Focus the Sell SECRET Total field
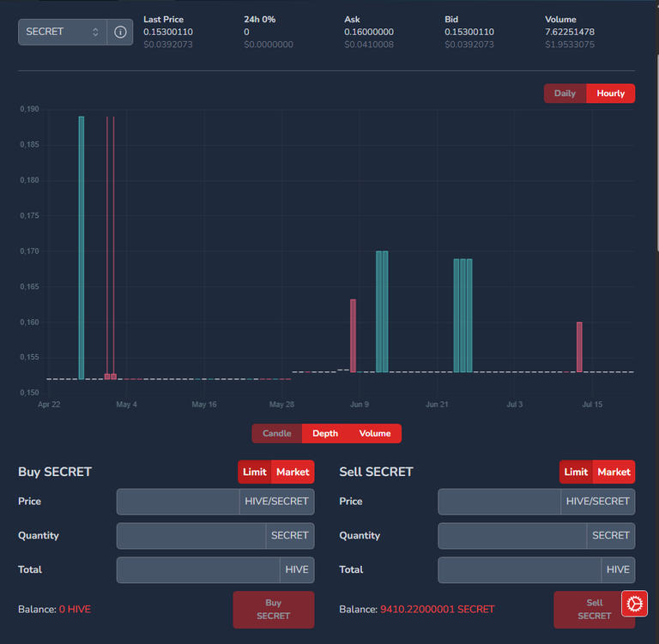This screenshot has width=659, height=644. click(519, 569)
